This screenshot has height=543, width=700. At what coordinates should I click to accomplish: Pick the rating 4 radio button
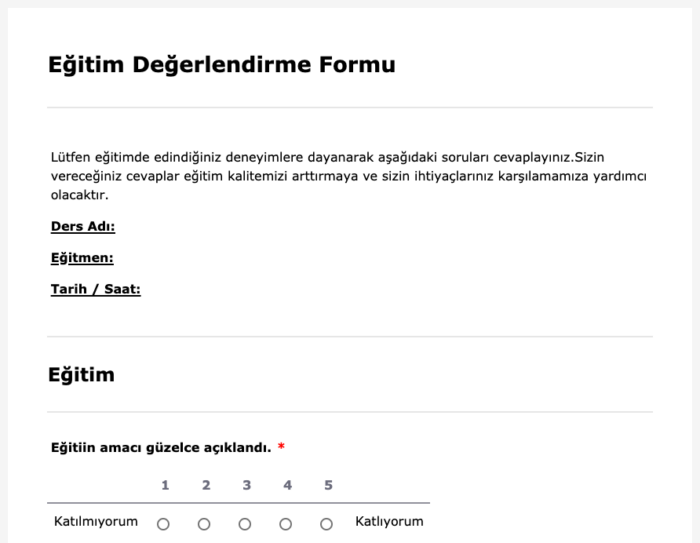286,524
